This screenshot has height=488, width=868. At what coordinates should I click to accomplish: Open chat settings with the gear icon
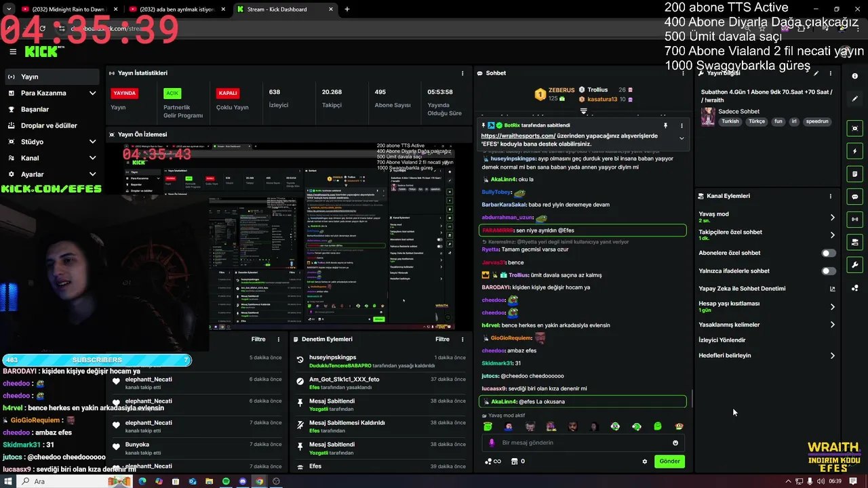[645, 462]
